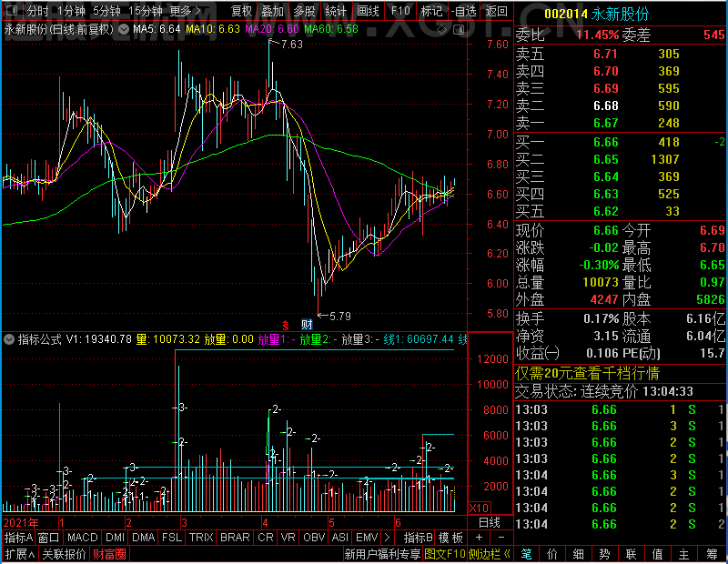Toggle the panel icon beside the diamond icon
728x564 pixels.
(x=459, y=30)
